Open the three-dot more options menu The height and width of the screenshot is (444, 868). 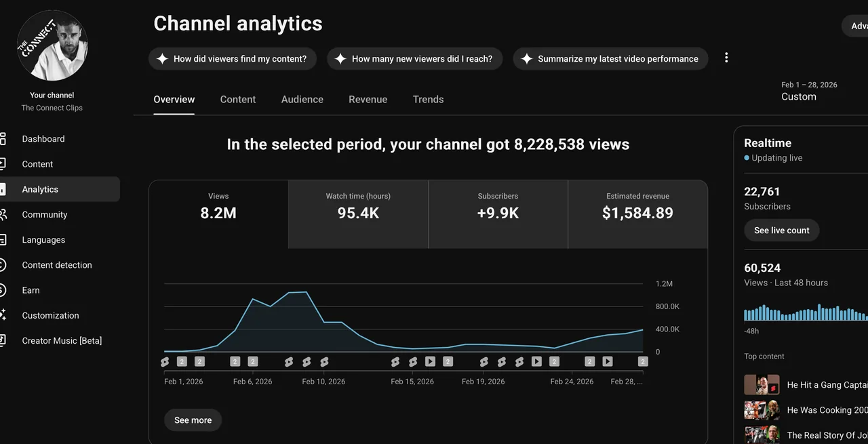click(726, 58)
